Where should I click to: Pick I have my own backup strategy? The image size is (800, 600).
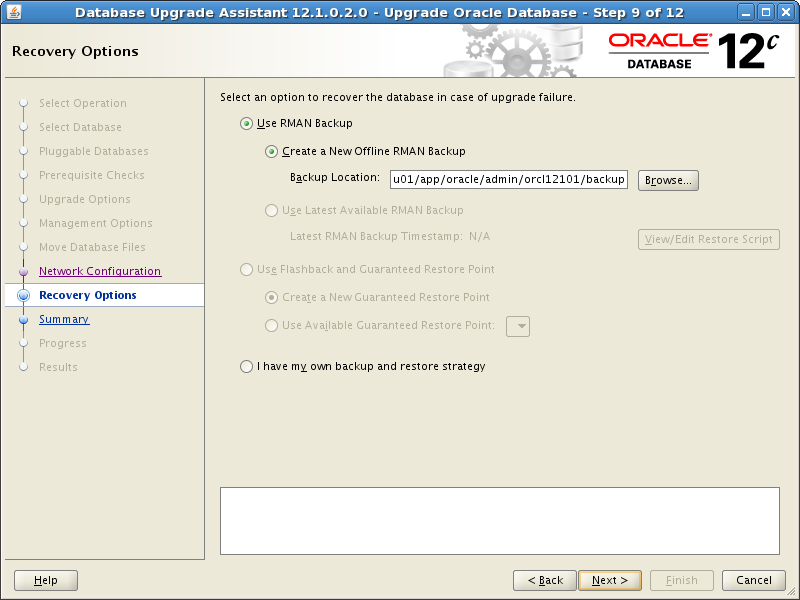click(x=246, y=366)
